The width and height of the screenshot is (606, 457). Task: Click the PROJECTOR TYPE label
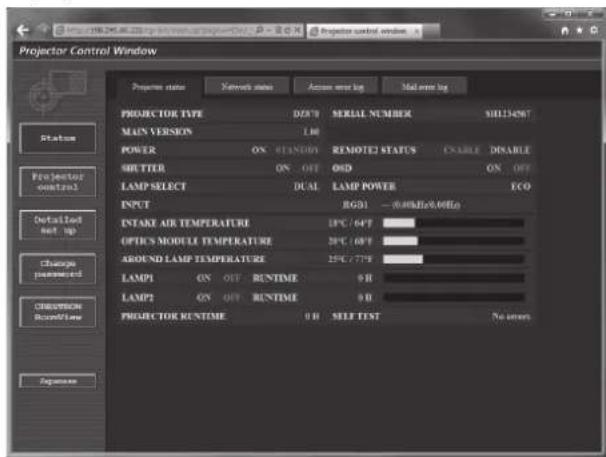tap(162, 114)
